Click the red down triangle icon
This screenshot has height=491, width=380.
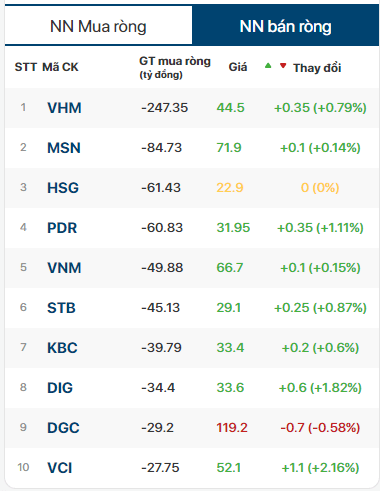(x=283, y=66)
